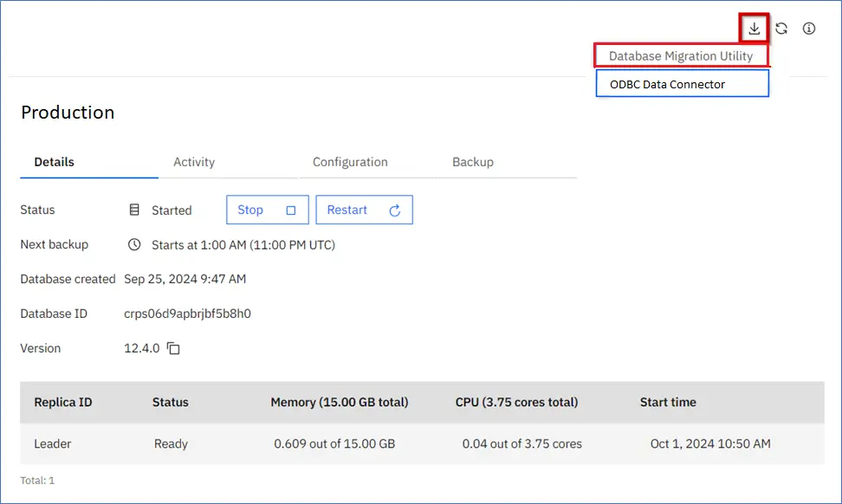Open the information icon
Image resolution: width=842 pixels, height=504 pixels.
809,29
